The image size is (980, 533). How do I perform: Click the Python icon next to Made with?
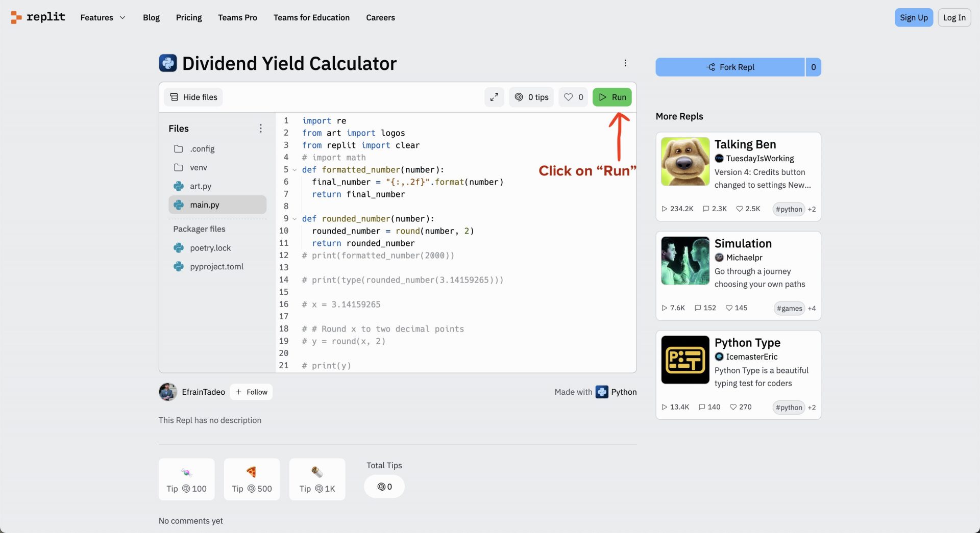[602, 392]
